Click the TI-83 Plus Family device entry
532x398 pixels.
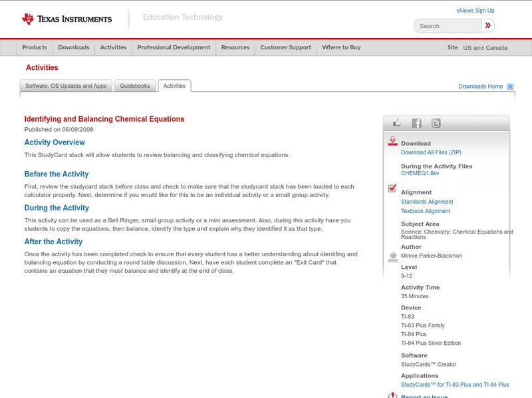pos(423,325)
